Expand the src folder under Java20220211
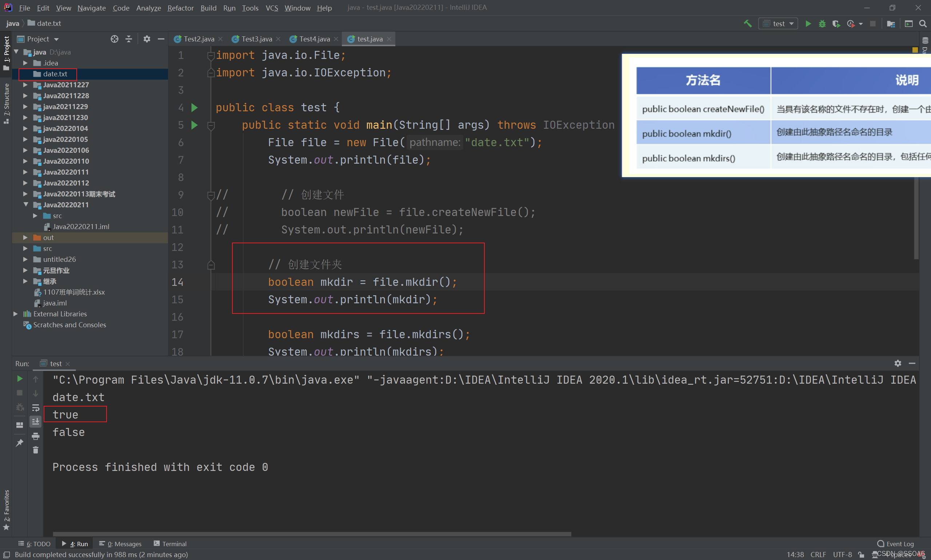Image resolution: width=931 pixels, height=560 pixels. click(37, 216)
